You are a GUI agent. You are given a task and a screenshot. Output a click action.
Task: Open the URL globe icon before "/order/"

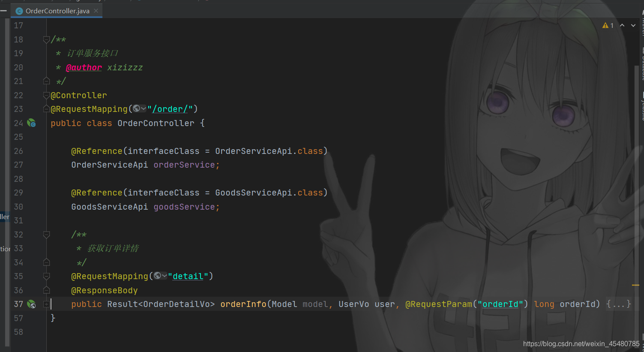[137, 109]
